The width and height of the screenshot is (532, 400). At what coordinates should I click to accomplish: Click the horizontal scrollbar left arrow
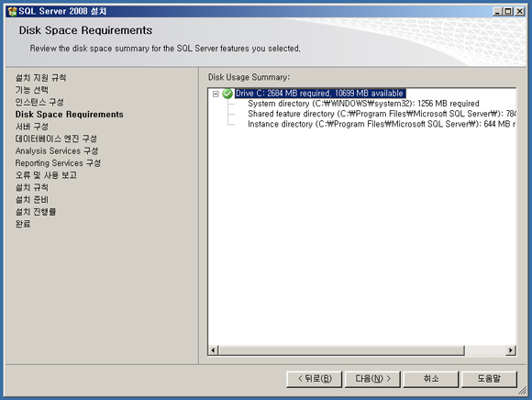(x=213, y=350)
